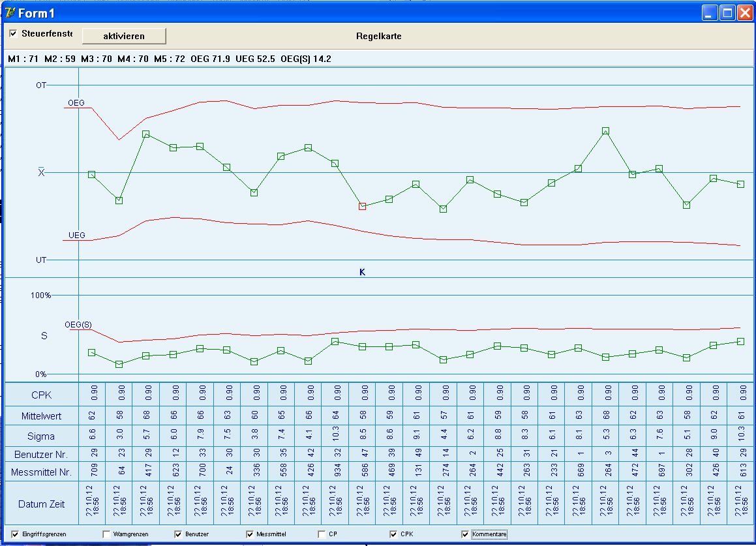756x546 pixels.
Task: Click the last green data point on S chart
Action: 740,341
